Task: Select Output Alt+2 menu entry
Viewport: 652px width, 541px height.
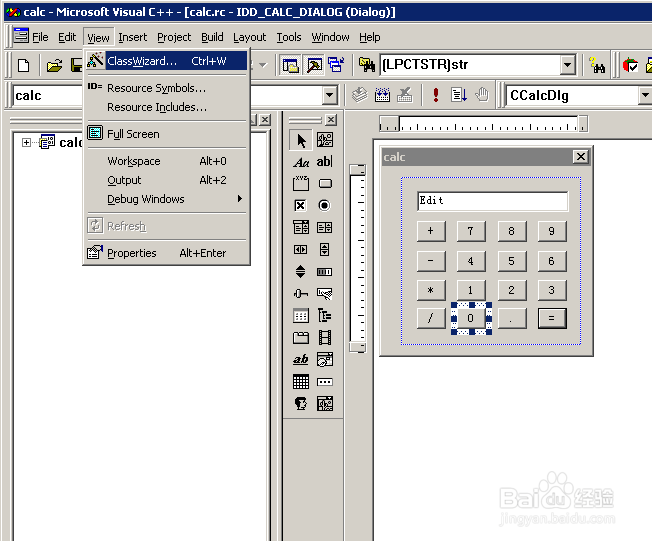Action: click(166, 180)
